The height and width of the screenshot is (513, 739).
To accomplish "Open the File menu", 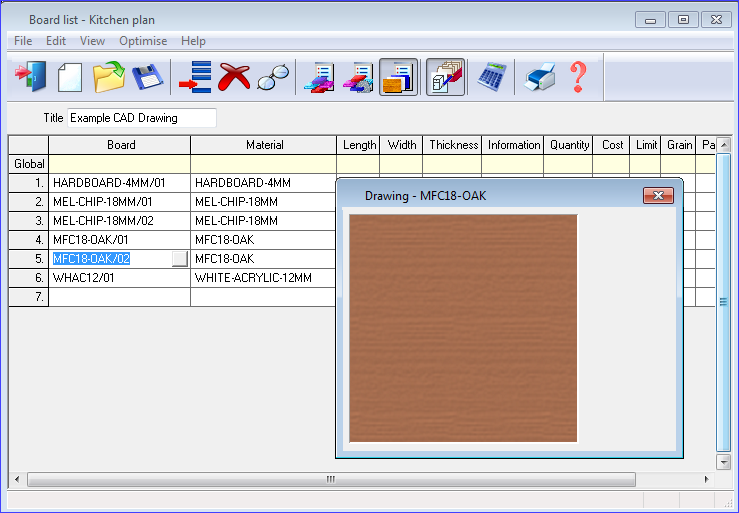I will coord(23,41).
